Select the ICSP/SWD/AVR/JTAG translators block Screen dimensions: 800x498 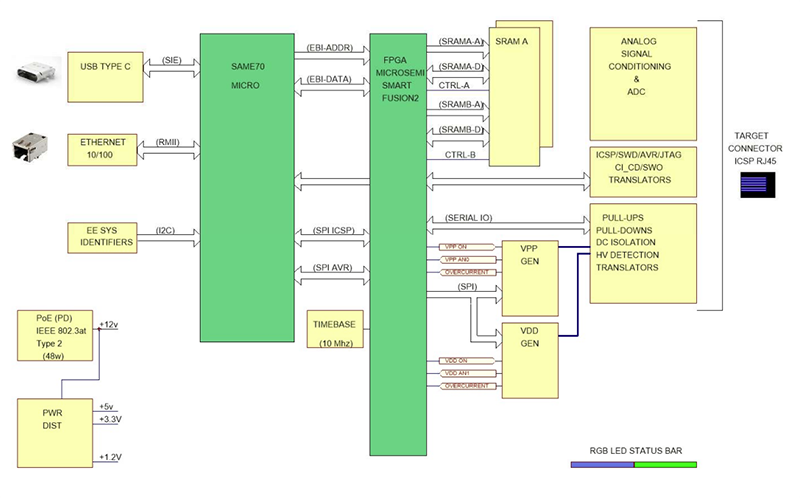pyautogui.click(x=640, y=172)
